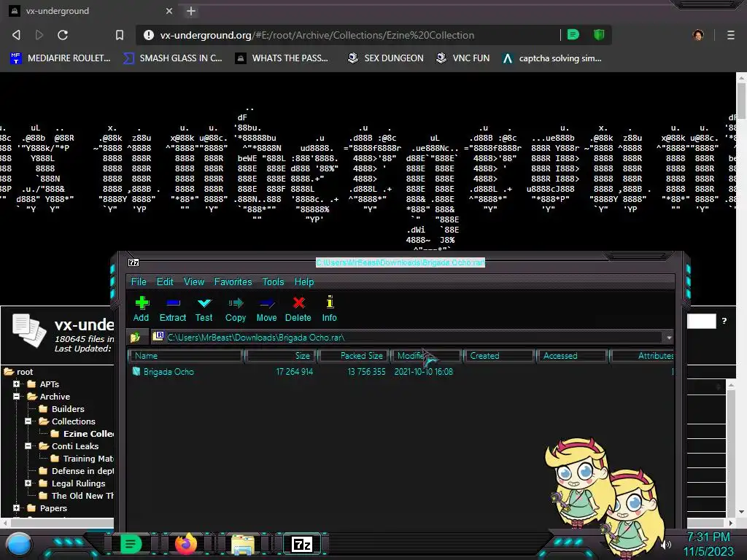
Task: Collapse the Collections folder node
Action: (28, 421)
